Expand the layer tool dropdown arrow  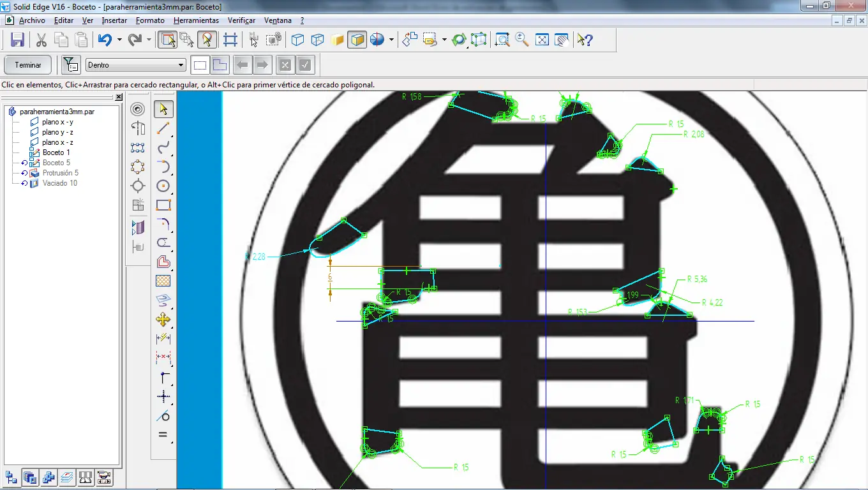pyautogui.click(x=444, y=40)
